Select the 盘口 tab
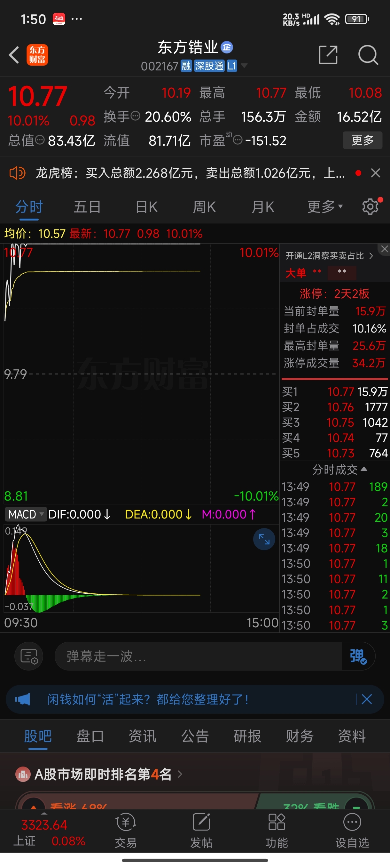Image resolution: width=390 pixels, height=868 pixels. point(90,736)
